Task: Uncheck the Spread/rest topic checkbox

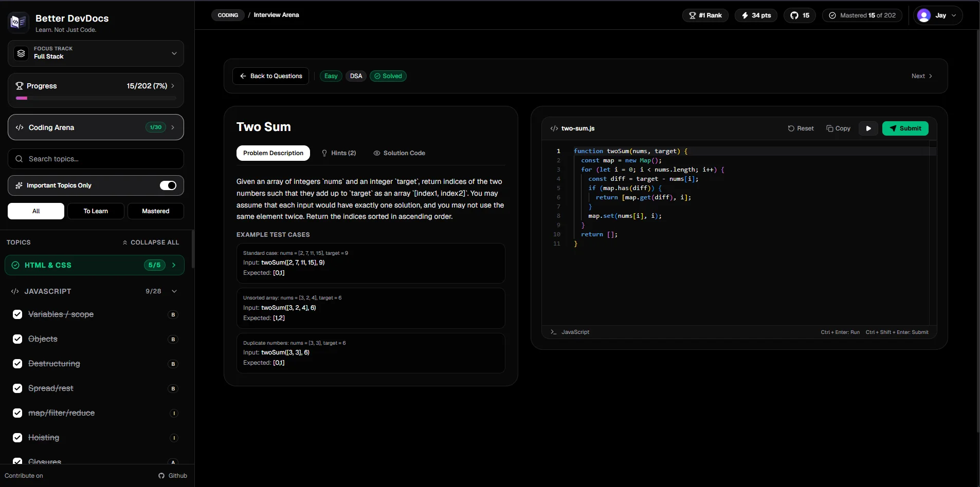Action: [17, 388]
